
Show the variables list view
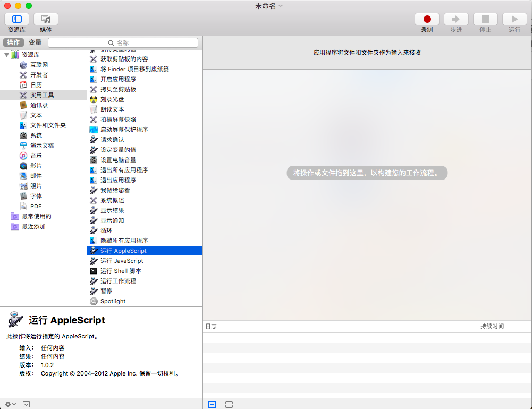(229, 404)
